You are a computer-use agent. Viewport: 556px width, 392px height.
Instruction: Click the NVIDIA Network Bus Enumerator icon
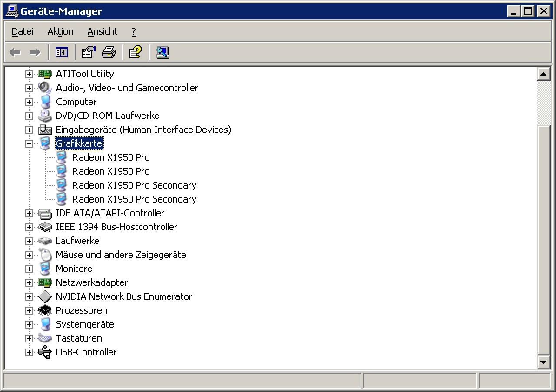[45, 296]
